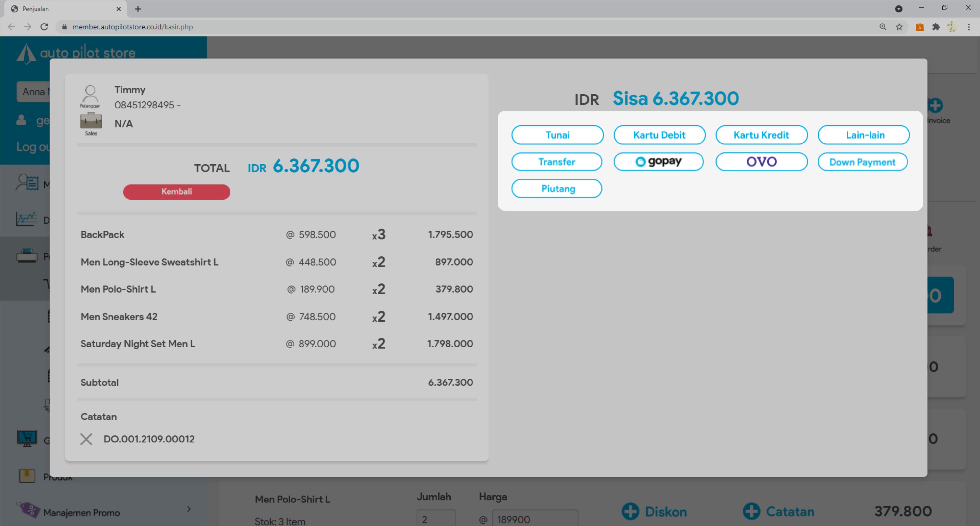Open browser zoom magnifier icon
This screenshot has height=526, width=980.
tap(883, 27)
